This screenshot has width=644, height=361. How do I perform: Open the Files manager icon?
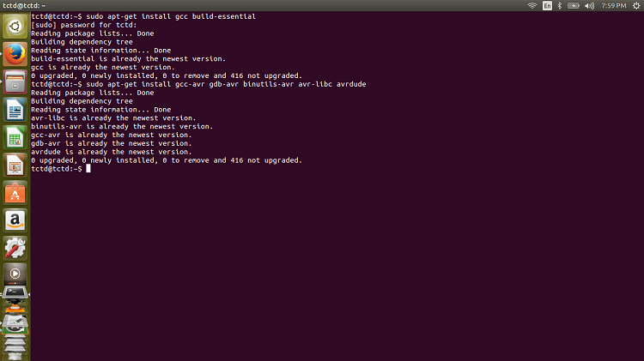click(15, 81)
